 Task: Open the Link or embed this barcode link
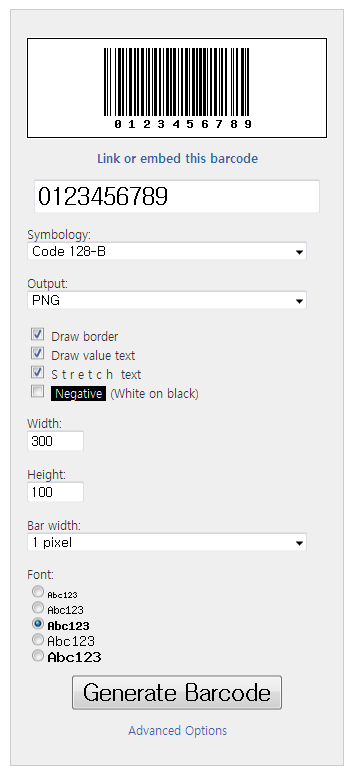tap(177, 159)
